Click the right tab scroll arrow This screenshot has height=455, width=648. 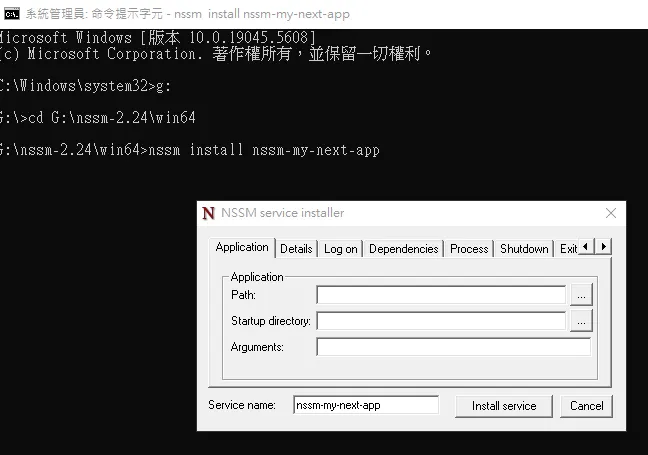(x=603, y=247)
